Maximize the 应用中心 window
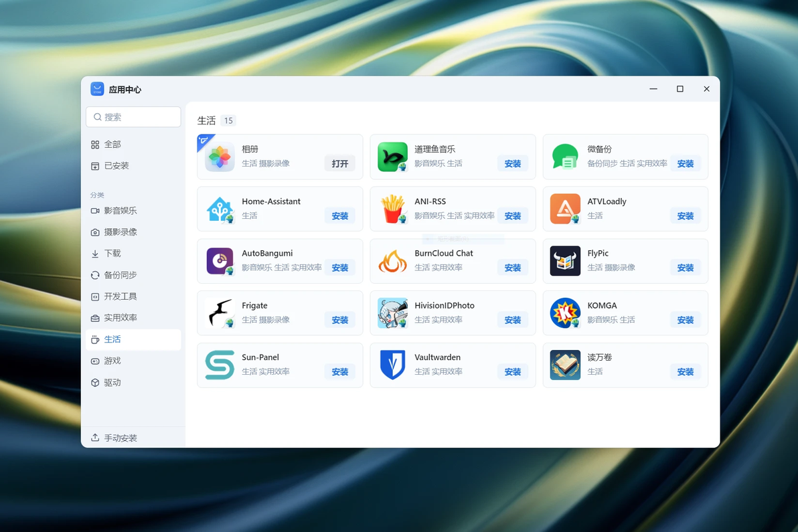Viewport: 798px width, 532px height. click(x=680, y=89)
